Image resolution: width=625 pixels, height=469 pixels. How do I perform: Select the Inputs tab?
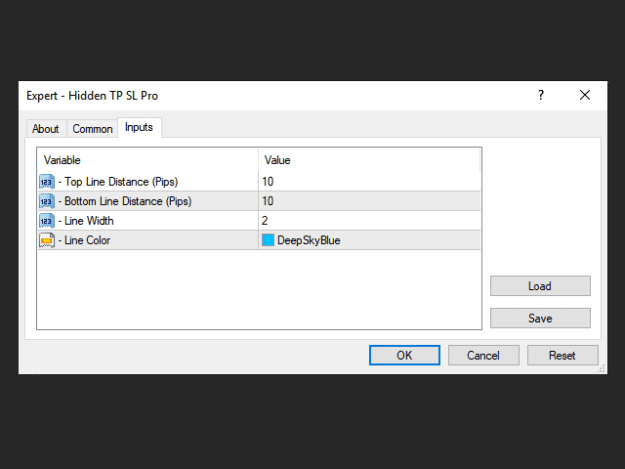coord(139,127)
